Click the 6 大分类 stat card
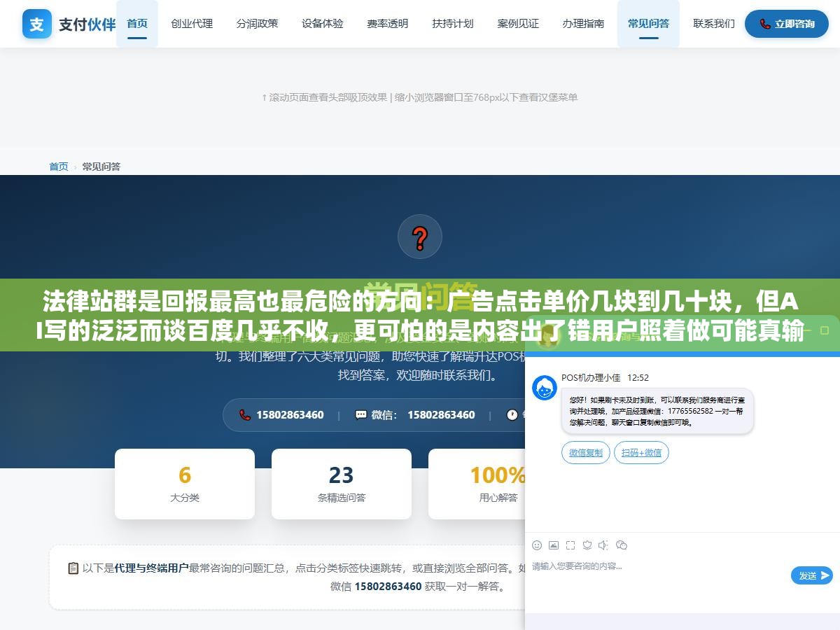Image resolution: width=840 pixels, height=630 pixels. [x=185, y=484]
